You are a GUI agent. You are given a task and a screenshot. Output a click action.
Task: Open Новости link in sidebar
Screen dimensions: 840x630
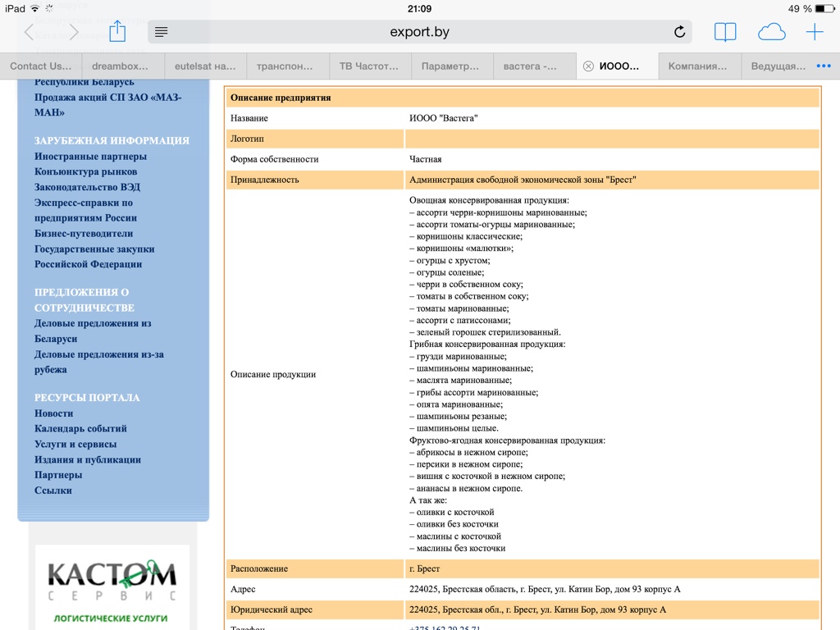(x=53, y=413)
